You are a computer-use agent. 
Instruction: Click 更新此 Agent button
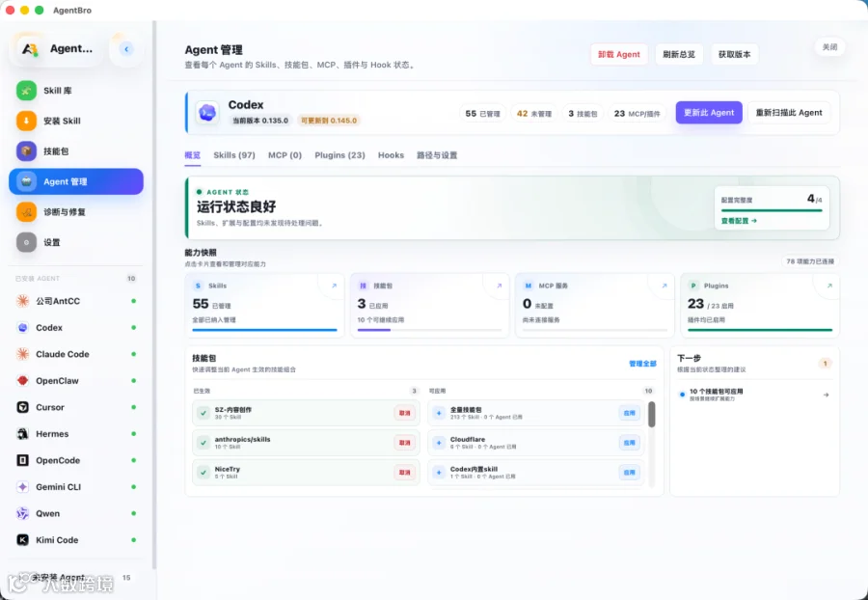(709, 113)
